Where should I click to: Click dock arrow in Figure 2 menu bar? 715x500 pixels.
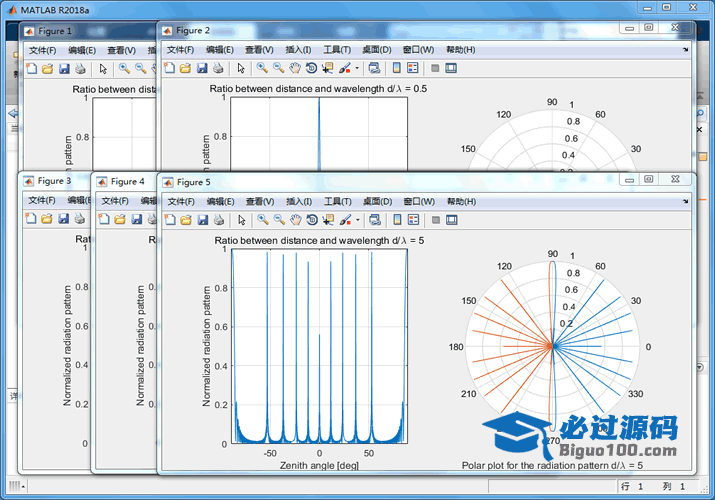coord(685,50)
